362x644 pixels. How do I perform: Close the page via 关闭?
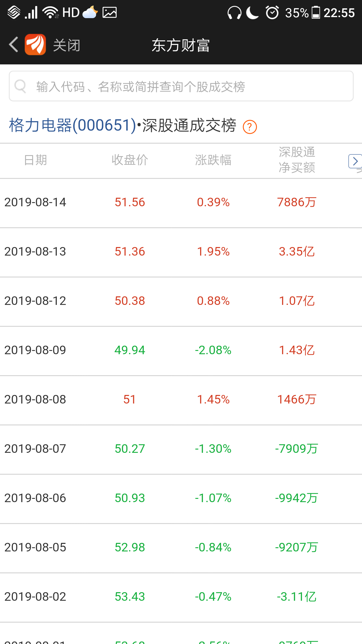point(67,45)
